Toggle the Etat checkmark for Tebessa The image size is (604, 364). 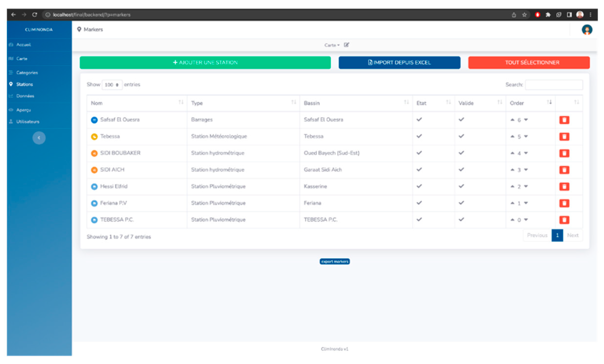(x=419, y=136)
